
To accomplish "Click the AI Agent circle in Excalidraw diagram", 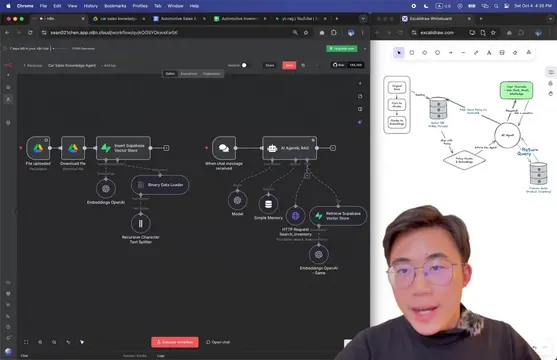I will (x=507, y=135).
